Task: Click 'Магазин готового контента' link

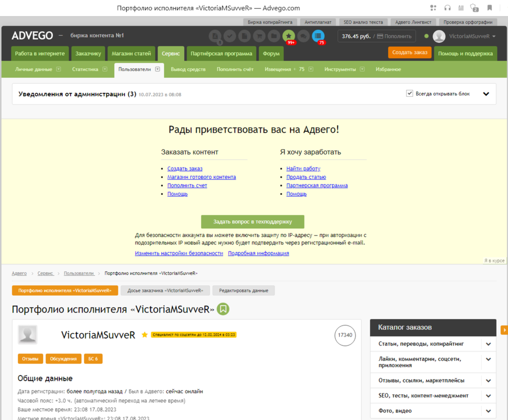Action: 202,177
